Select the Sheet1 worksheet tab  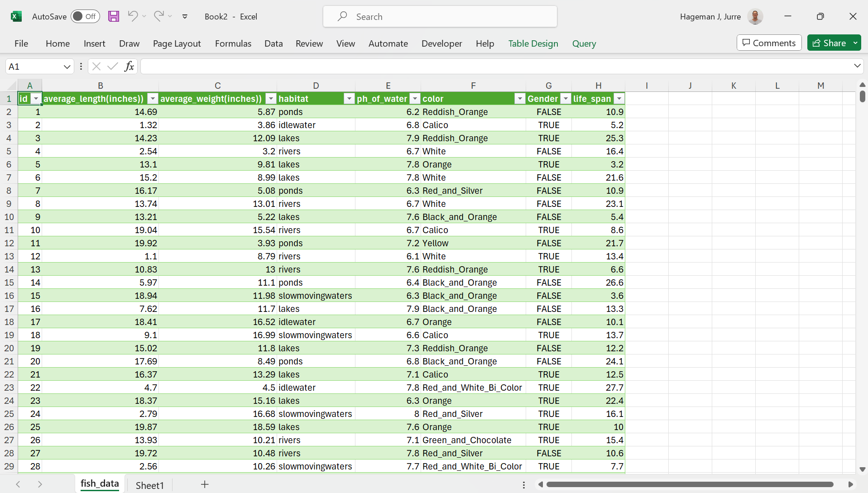149,484
